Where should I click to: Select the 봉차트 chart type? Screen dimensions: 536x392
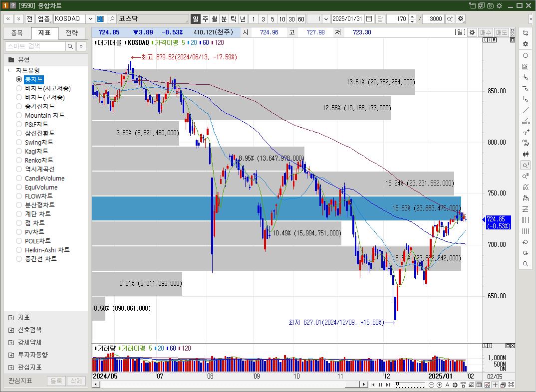34,79
